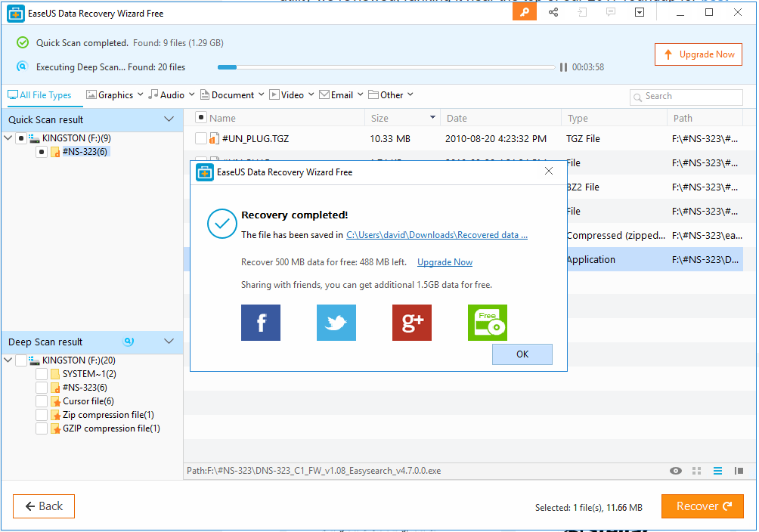759x532 pixels.
Task: Toggle the KINGSTON (F:)(9) checkbox
Action: click(21, 138)
